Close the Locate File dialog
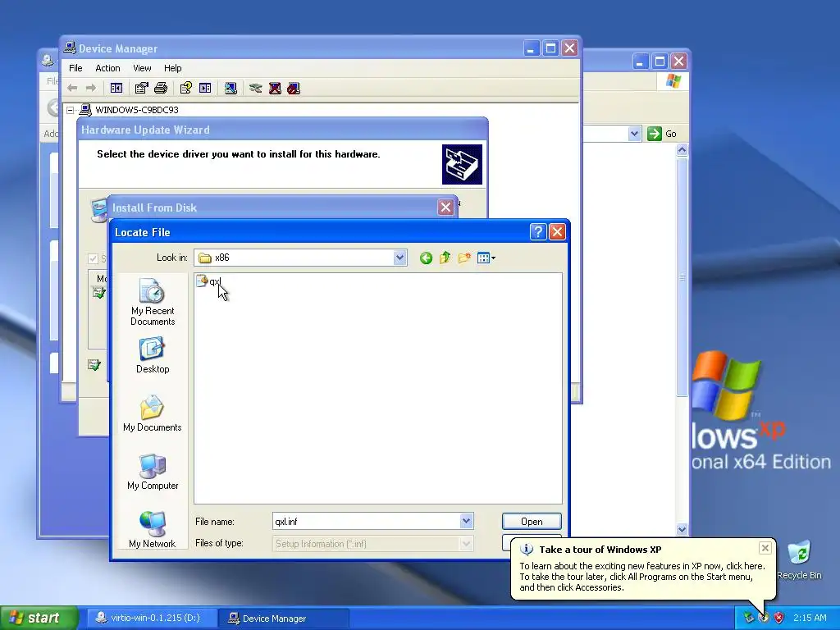The height and width of the screenshot is (630, 840). point(557,232)
